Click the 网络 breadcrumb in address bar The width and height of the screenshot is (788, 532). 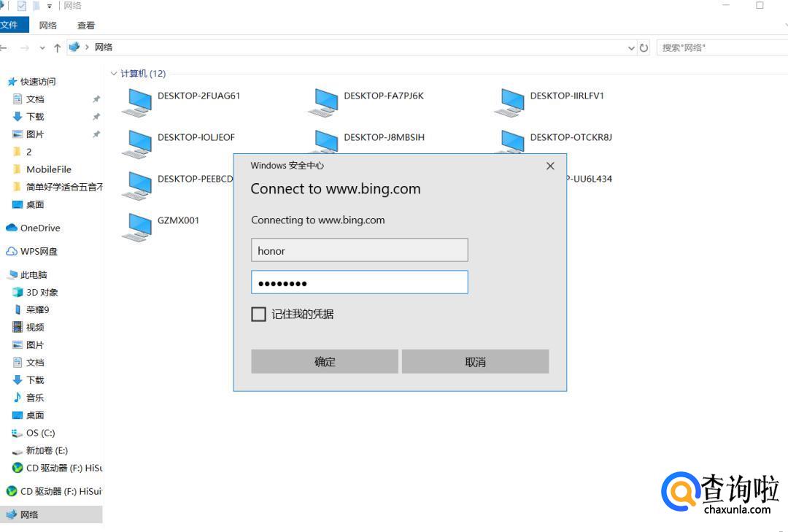[x=104, y=47]
